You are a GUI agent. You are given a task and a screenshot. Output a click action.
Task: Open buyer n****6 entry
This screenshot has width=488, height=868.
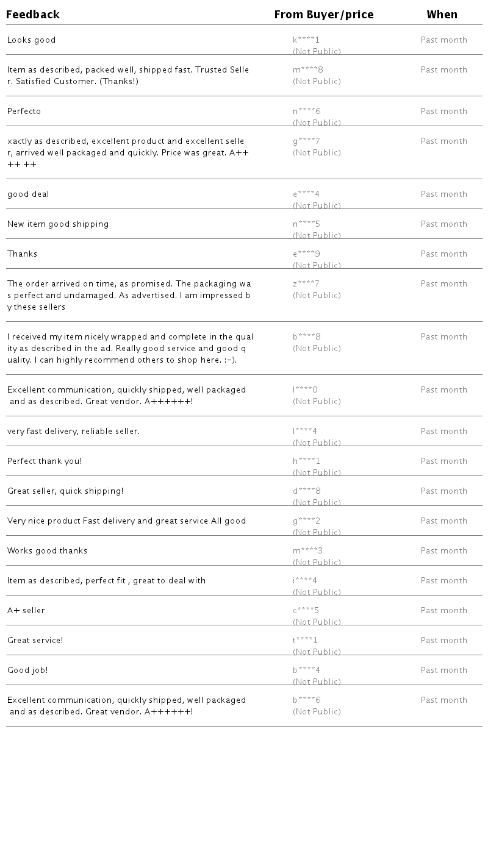(307, 112)
